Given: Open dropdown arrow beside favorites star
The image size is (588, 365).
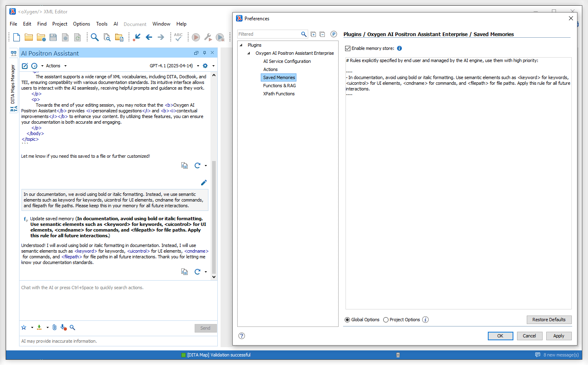Looking at the screenshot, I should (32, 327).
